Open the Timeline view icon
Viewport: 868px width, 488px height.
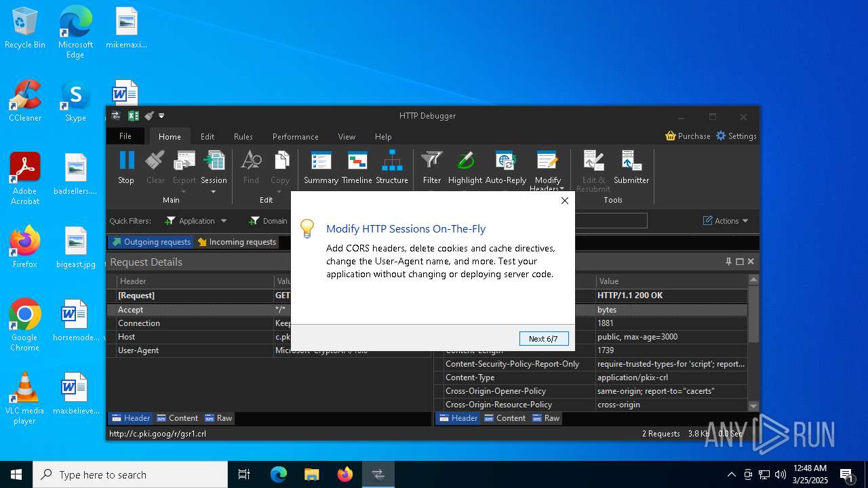point(357,160)
